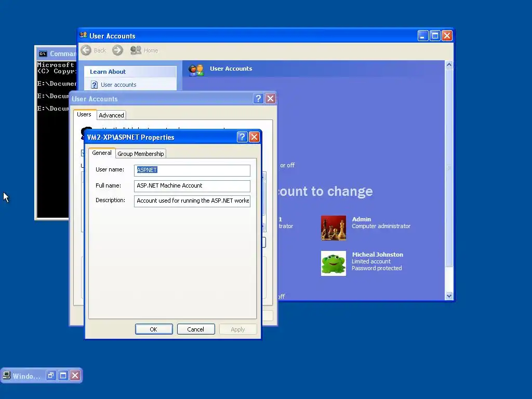Click the Description input field
This screenshot has height=399, width=532.
click(192, 201)
